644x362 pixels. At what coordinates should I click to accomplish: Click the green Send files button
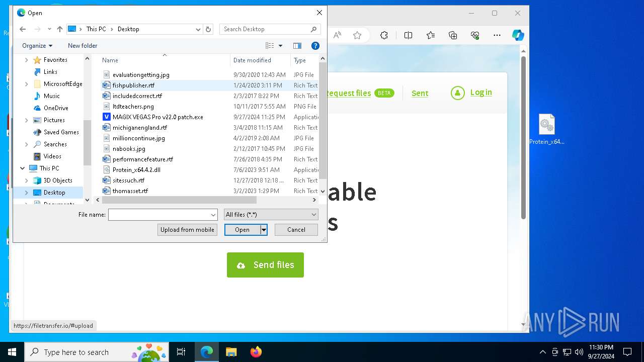[x=265, y=265]
